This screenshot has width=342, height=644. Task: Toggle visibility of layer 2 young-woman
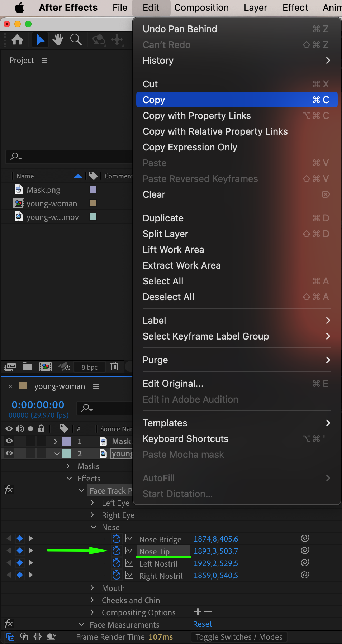point(9,453)
